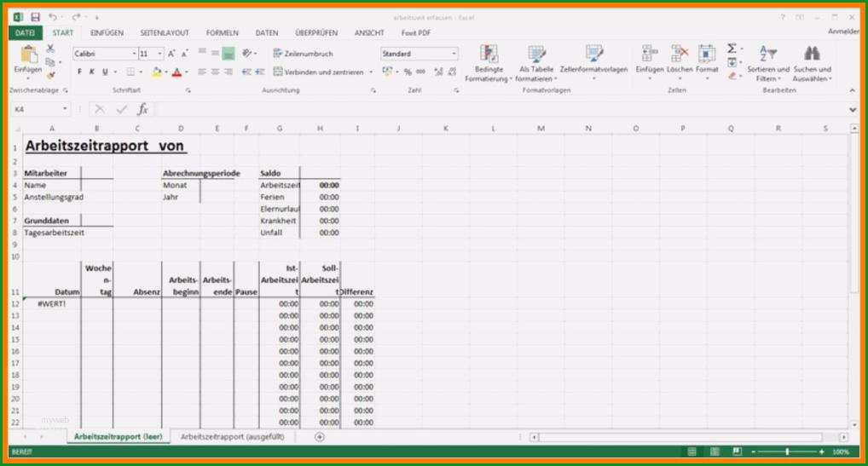
Task: Click the AutoSum sigma icon
Action: point(732,49)
